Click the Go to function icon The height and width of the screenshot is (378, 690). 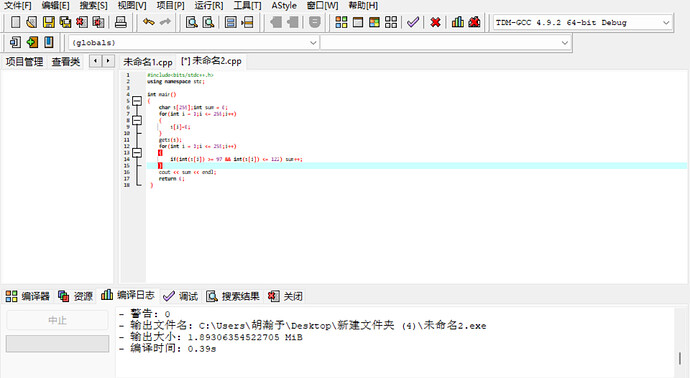coord(230,22)
